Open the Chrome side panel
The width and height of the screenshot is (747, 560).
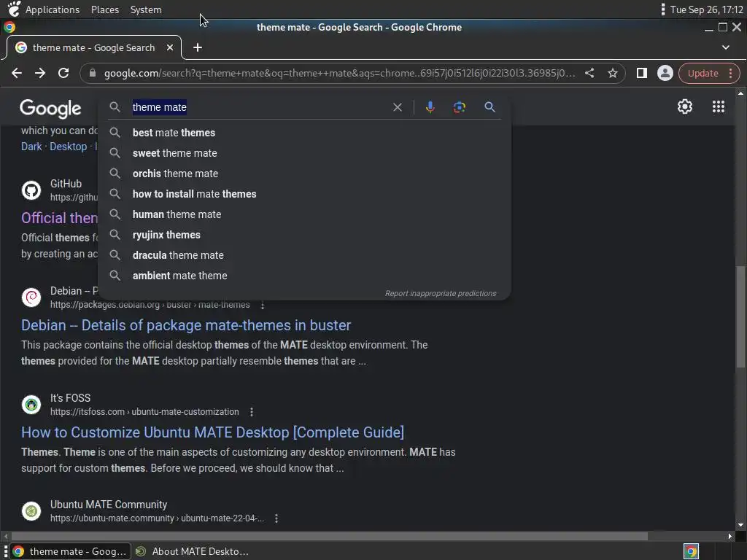pos(642,73)
